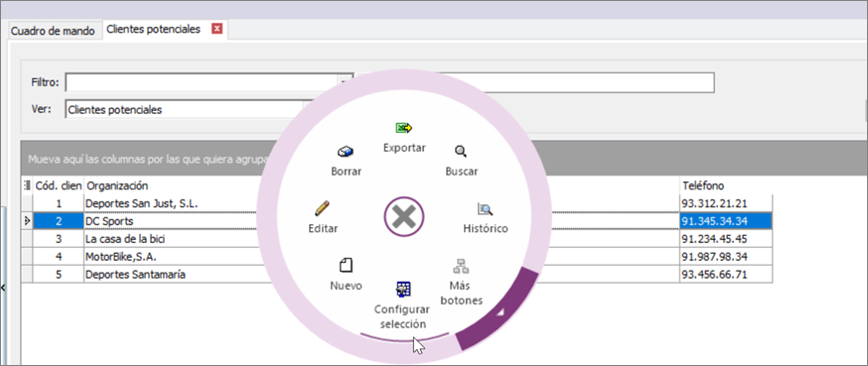
Task: Click client code cell 5
Action: tap(59, 274)
